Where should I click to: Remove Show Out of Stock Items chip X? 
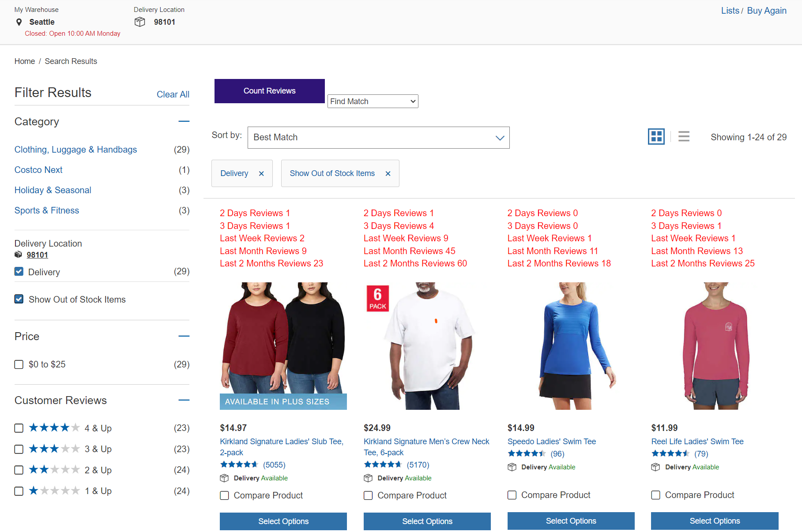[x=388, y=173]
